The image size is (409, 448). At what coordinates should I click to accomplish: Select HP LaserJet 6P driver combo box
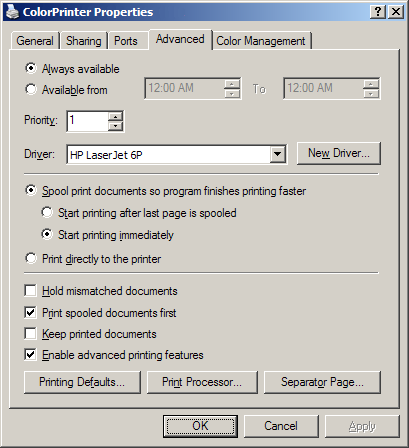click(176, 154)
